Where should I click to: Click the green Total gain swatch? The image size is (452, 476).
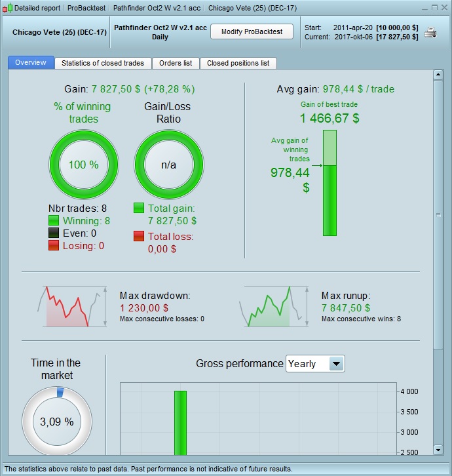139,208
